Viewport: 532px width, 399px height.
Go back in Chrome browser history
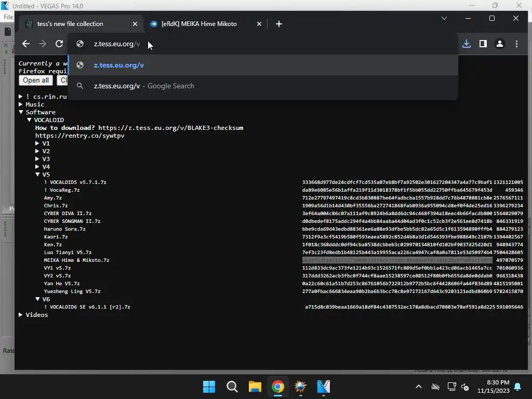pos(26,44)
